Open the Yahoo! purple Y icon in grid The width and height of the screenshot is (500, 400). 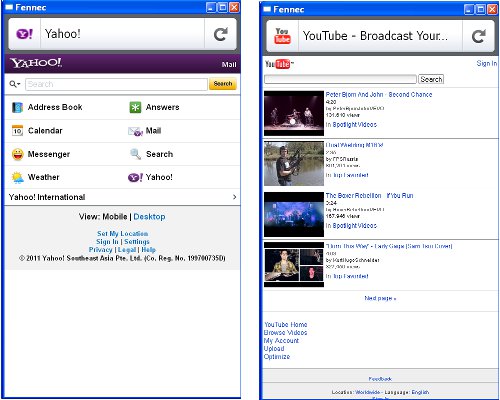135,177
